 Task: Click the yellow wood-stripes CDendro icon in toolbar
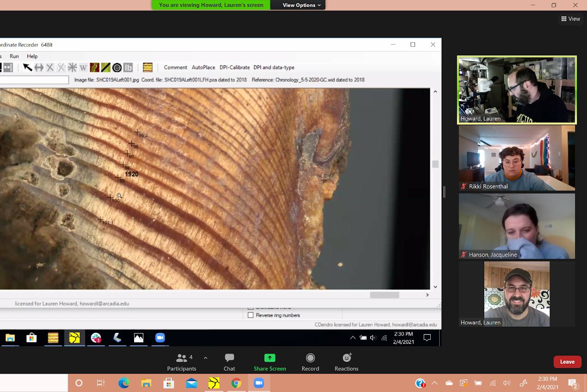[x=148, y=68]
